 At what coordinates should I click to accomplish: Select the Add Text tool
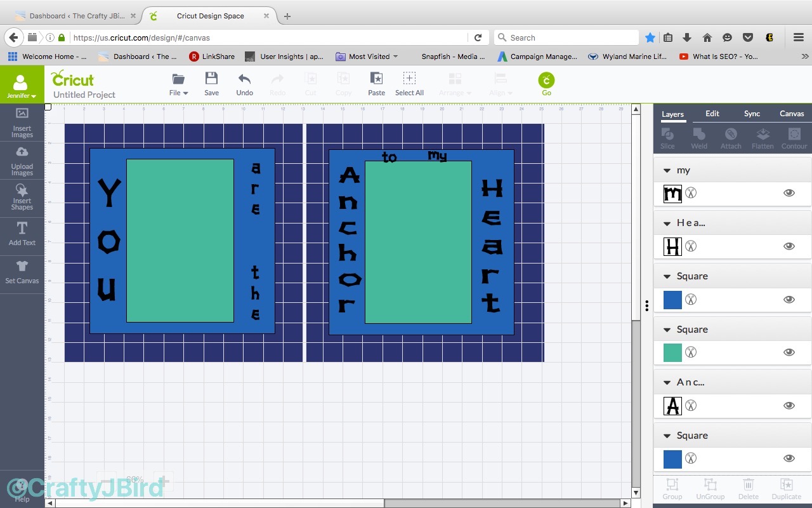(22, 233)
